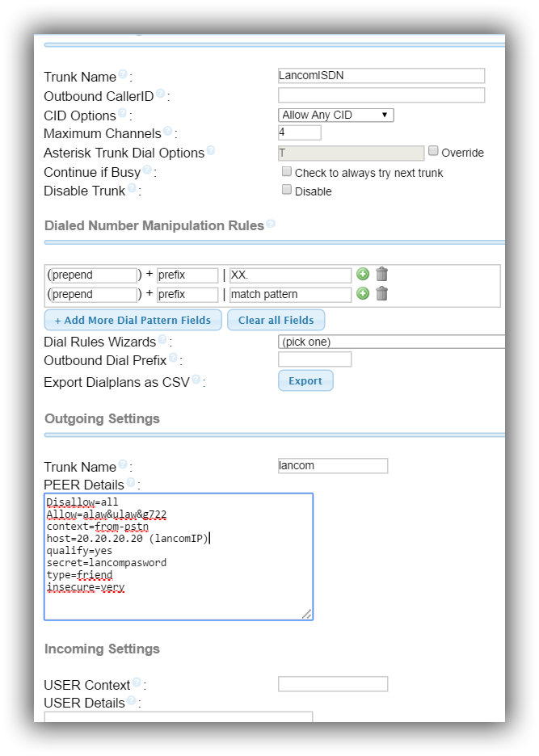Click trash icon on match pattern row
Screen dimensions: 539x756
click(x=382, y=294)
